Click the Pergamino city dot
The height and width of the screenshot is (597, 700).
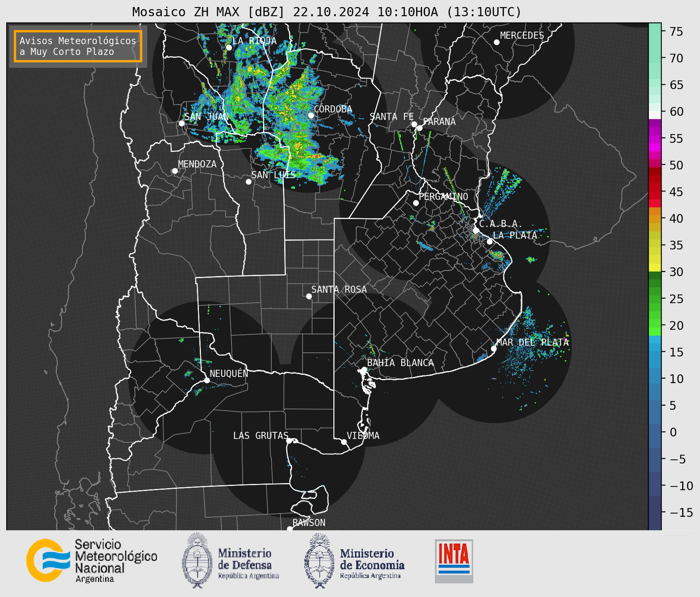[416, 203]
